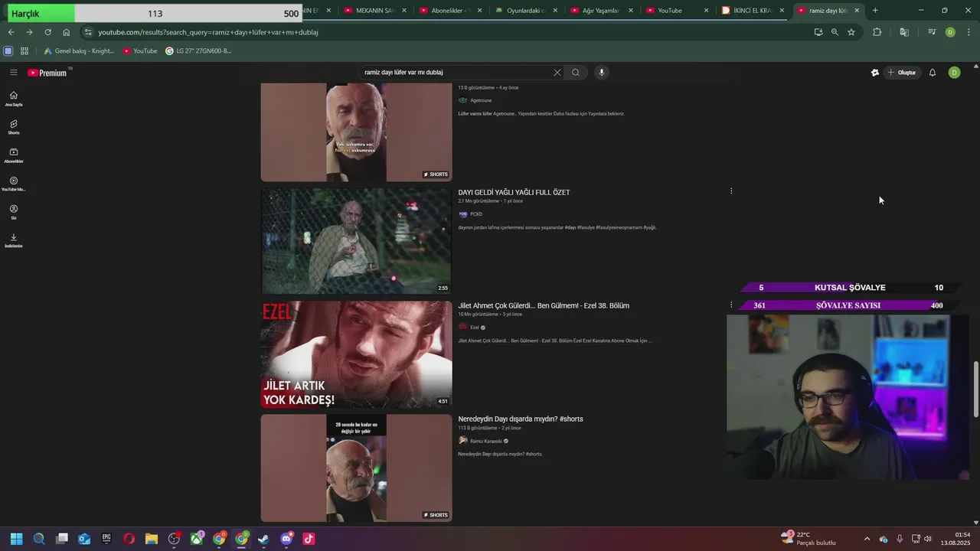The height and width of the screenshot is (551, 980).
Task: Play the 2:55 DAYI GELDİ thumbnail
Action: tap(356, 241)
